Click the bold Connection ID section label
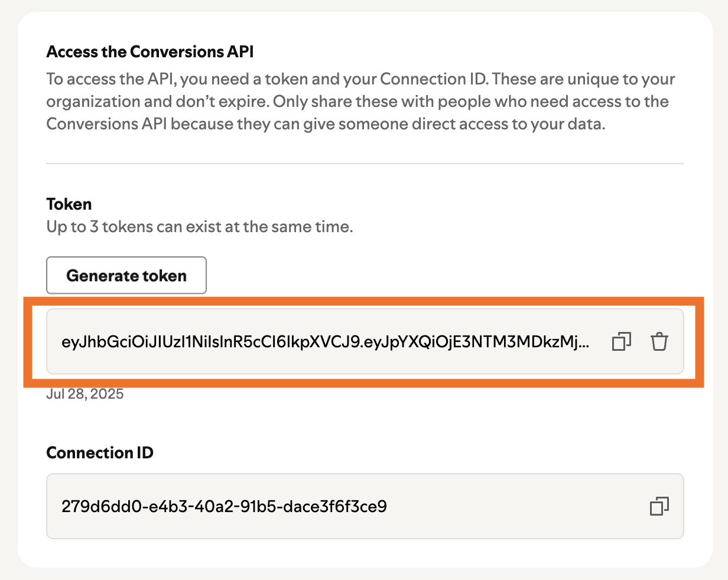 pyautogui.click(x=100, y=453)
